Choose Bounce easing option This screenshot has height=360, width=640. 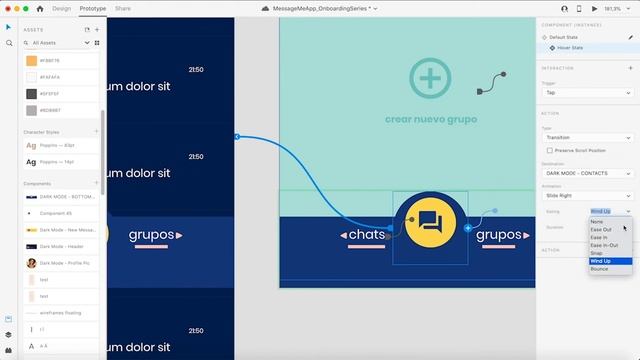[x=611, y=269]
